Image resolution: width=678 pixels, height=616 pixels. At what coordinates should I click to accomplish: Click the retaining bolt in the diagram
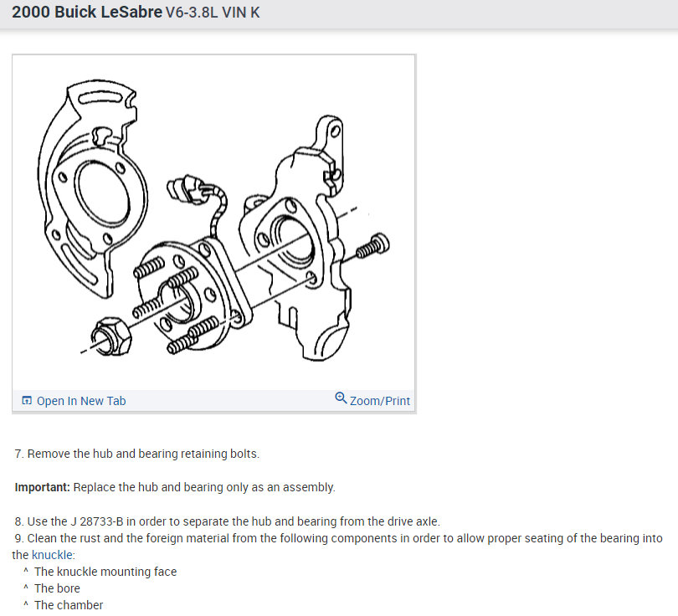click(x=372, y=245)
